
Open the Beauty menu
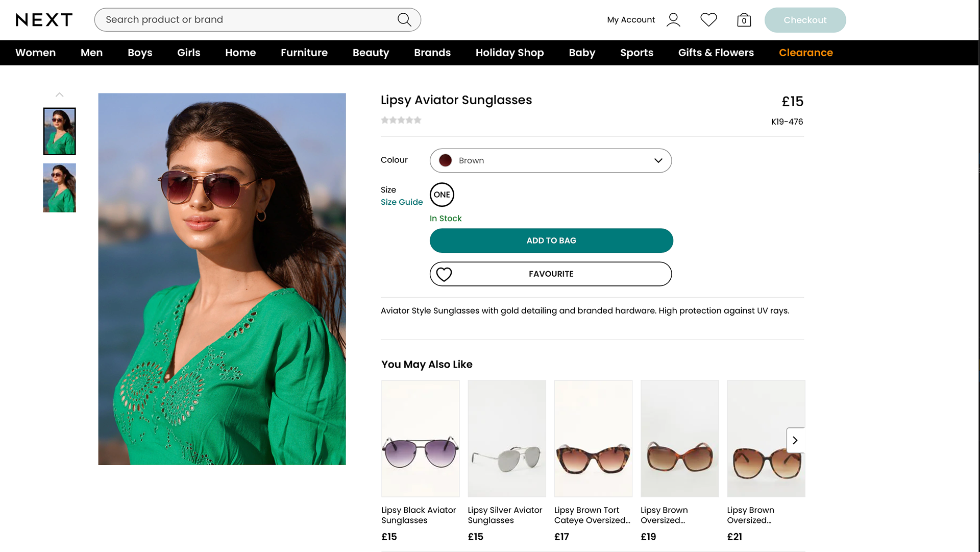point(371,53)
